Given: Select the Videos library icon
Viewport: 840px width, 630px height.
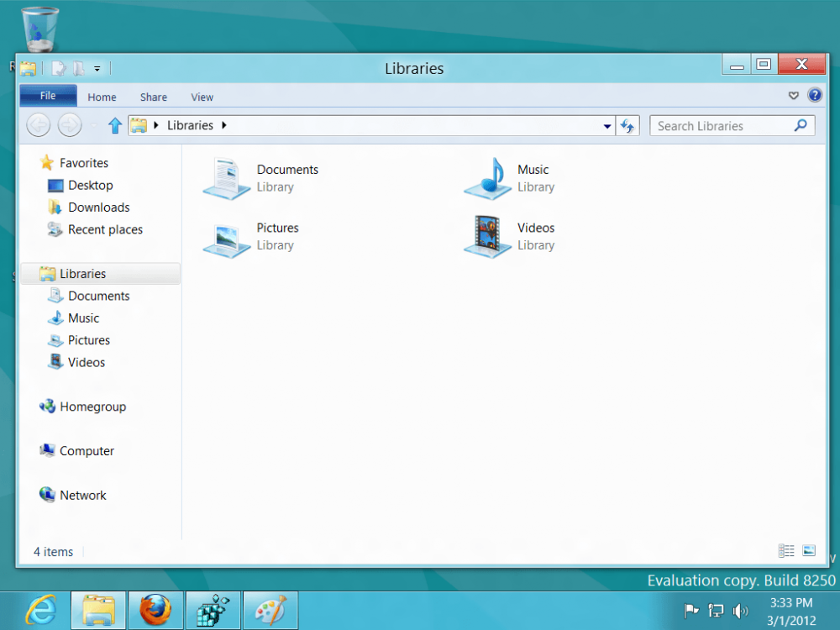Looking at the screenshot, I should tap(487, 237).
